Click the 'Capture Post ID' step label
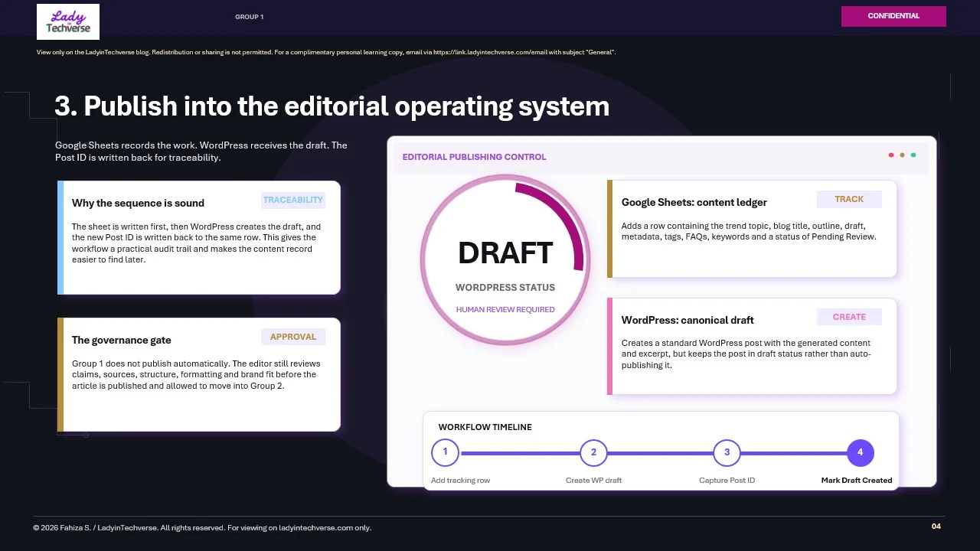Screen dimensions: 980x551 (727, 481)
